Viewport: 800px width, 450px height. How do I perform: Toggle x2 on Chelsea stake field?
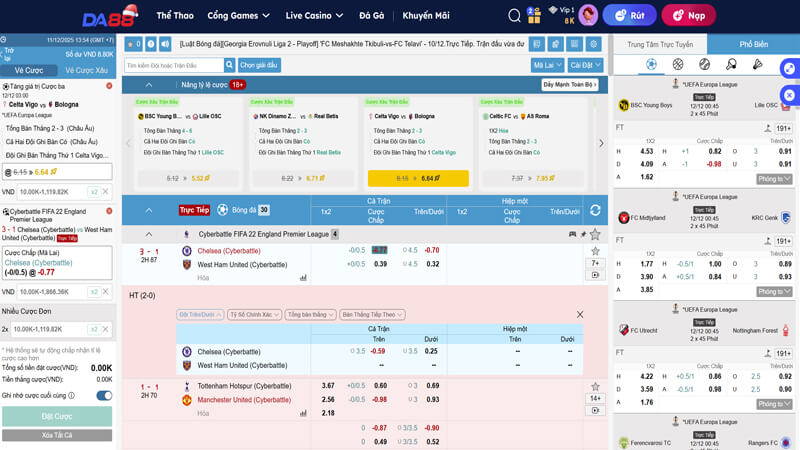click(93, 292)
